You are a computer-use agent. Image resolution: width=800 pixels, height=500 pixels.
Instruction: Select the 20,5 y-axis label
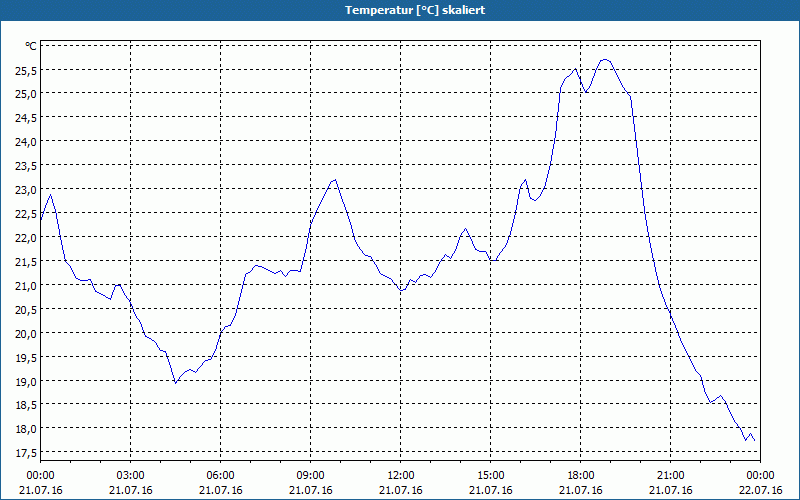pos(26,310)
